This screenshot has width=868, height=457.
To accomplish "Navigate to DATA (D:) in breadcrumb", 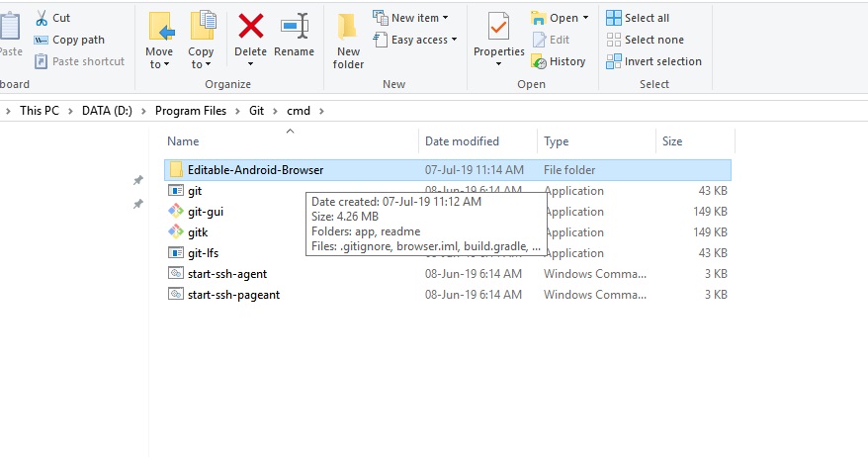I will [x=107, y=111].
